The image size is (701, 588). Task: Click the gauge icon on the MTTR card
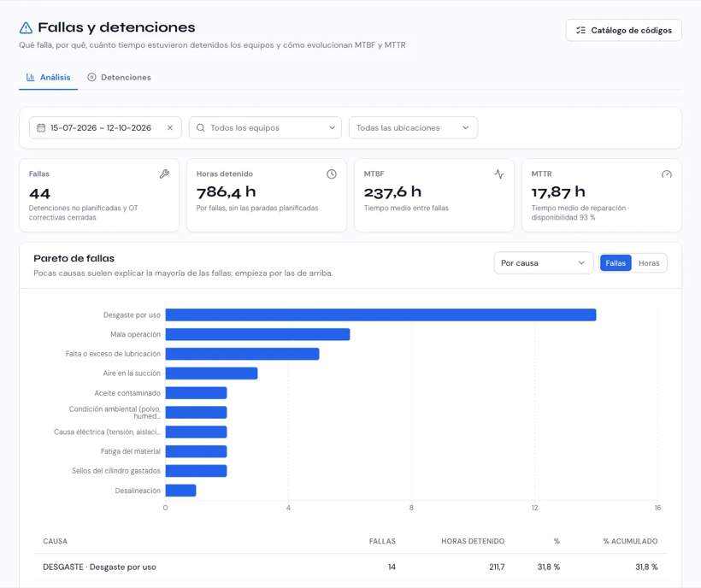[667, 174]
